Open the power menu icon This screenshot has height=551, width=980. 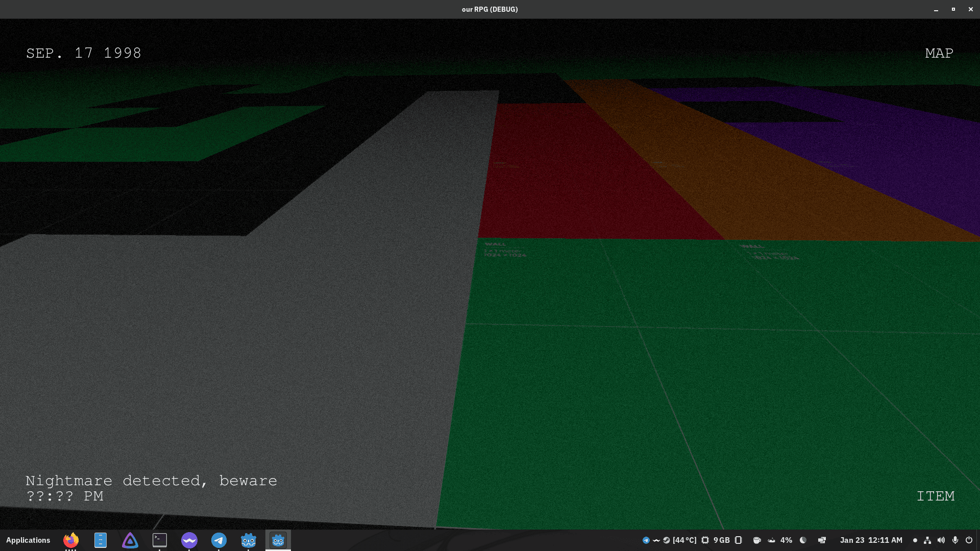coord(969,540)
